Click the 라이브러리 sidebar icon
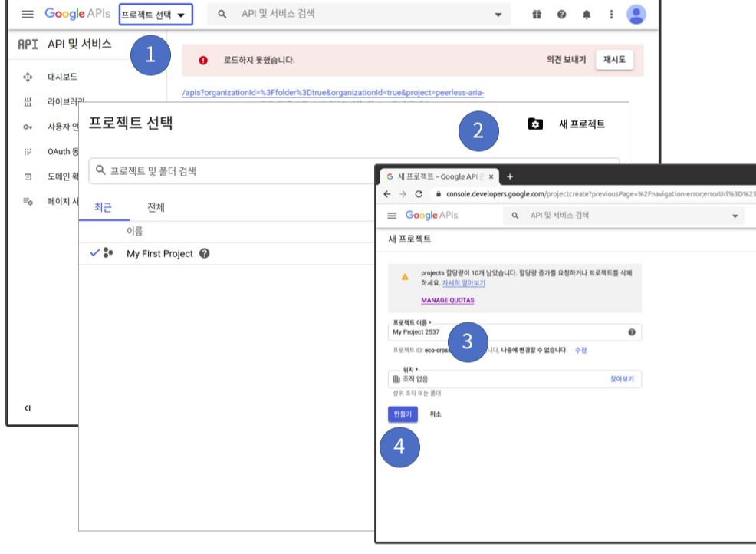 pyautogui.click(x=28, y=102)
